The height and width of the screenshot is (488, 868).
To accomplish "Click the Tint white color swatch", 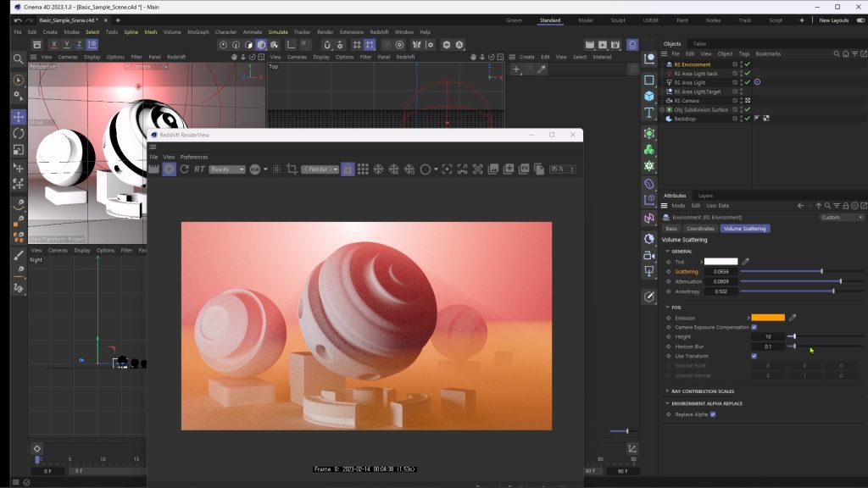I will (721, 262).
